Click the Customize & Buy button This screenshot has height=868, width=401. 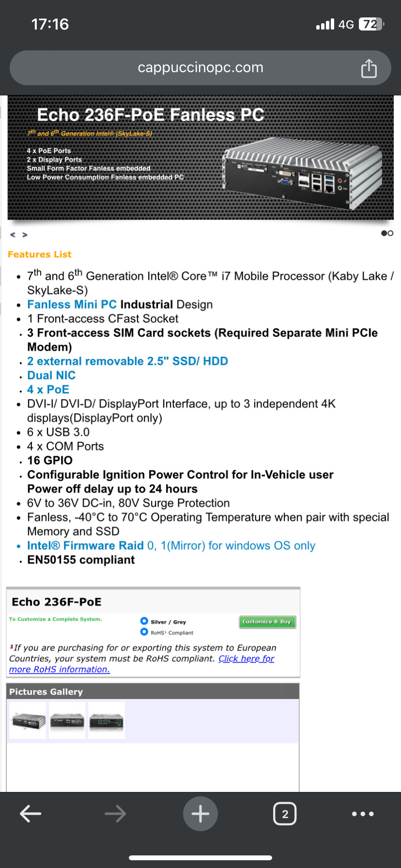tap(267, 621)
